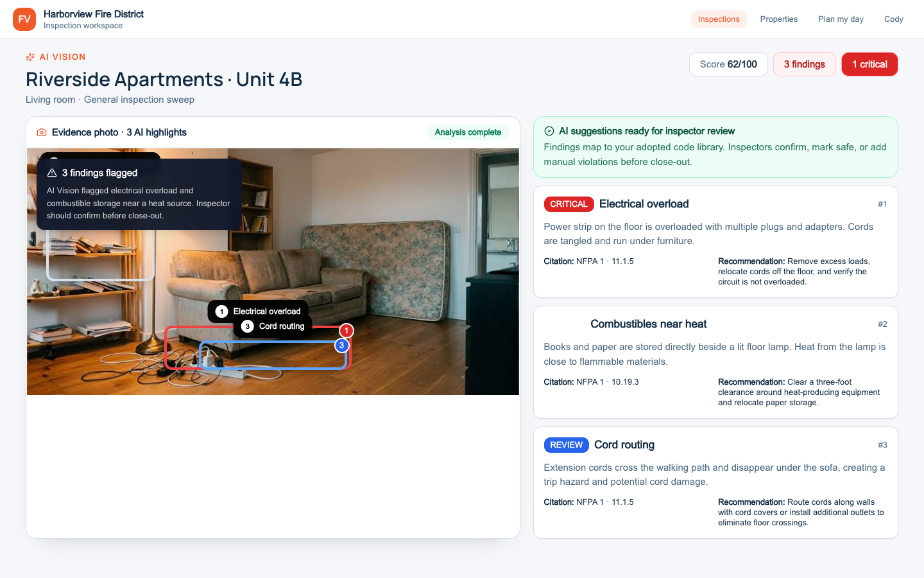Click the Cord routing photo label
This screenshot has height=578, width=924.
(273, 326)
